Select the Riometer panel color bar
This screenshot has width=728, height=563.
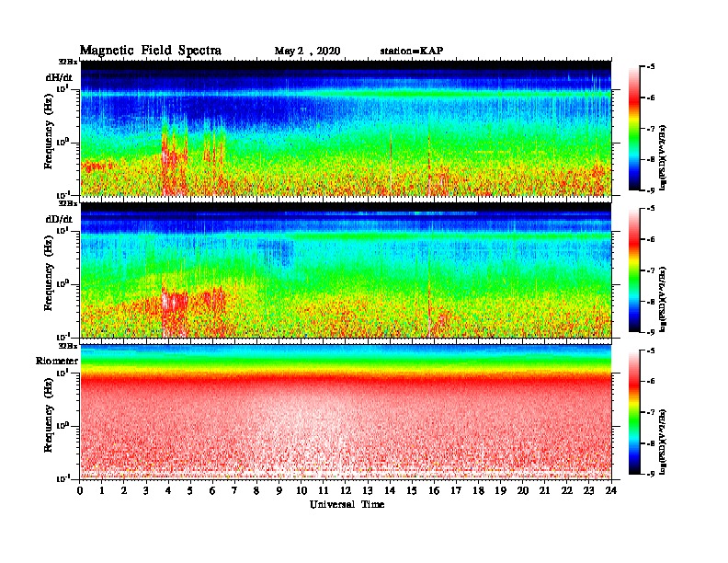pyautogui.click(x=634, y=412)
